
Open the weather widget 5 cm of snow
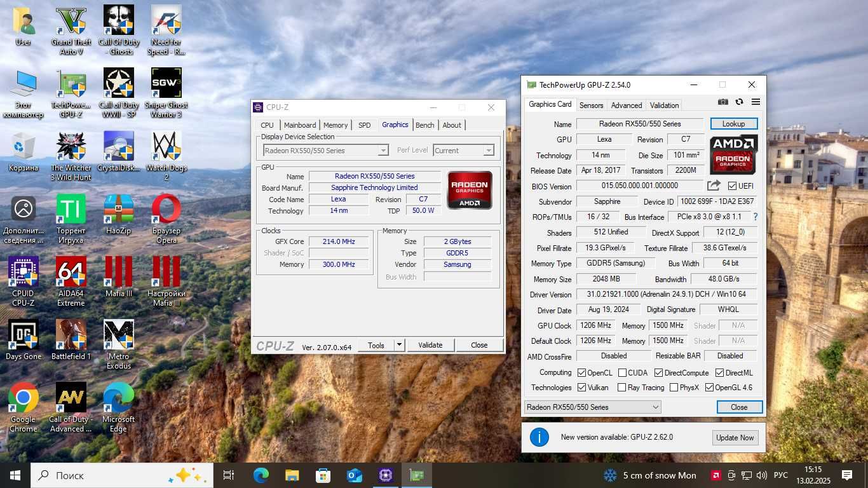coord(649,475)
